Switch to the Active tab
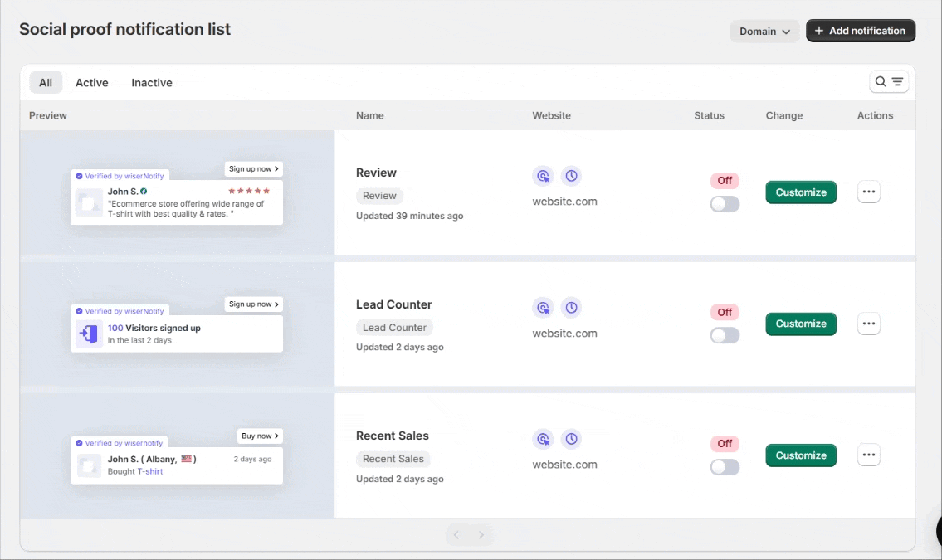The width and height of the screenshot is (942, 560). pyautogui.click(x=92, y=83)
